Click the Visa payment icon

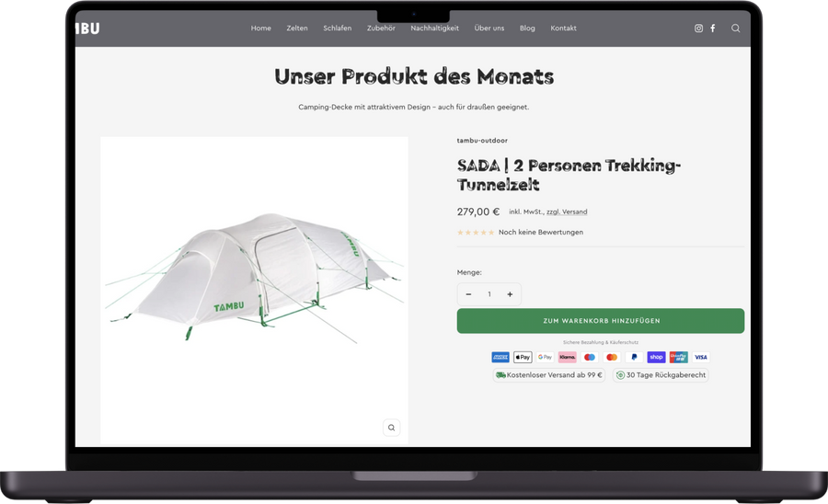coord(701,357)
